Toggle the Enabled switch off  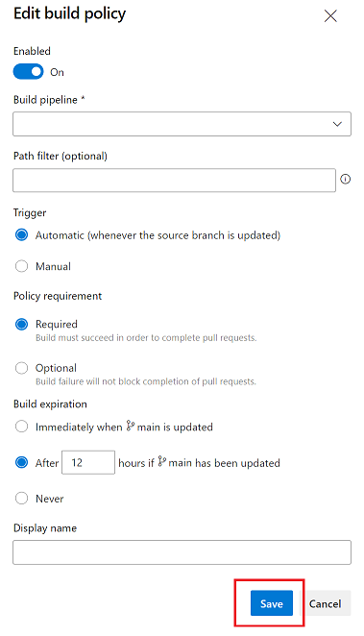[29, 72]
